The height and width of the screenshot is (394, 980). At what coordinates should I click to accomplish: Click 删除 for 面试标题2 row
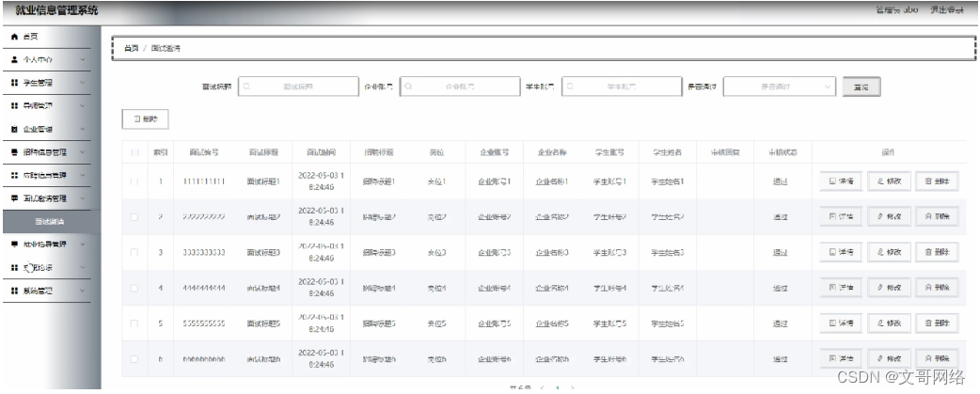pos(937,216)
